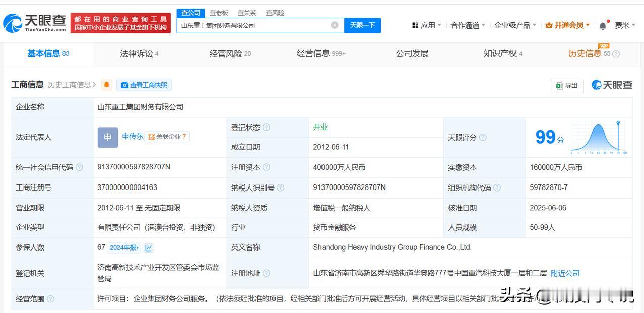644x313 pixels.
Task: Click the red promo banner beside the logo
Action: (x=121, y=23)
